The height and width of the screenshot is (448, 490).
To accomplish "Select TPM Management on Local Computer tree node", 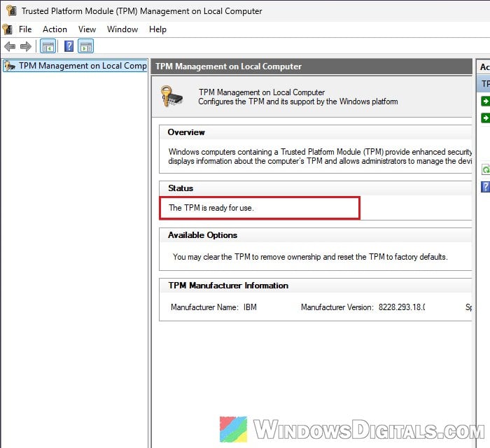I will (x=75, y=66).
